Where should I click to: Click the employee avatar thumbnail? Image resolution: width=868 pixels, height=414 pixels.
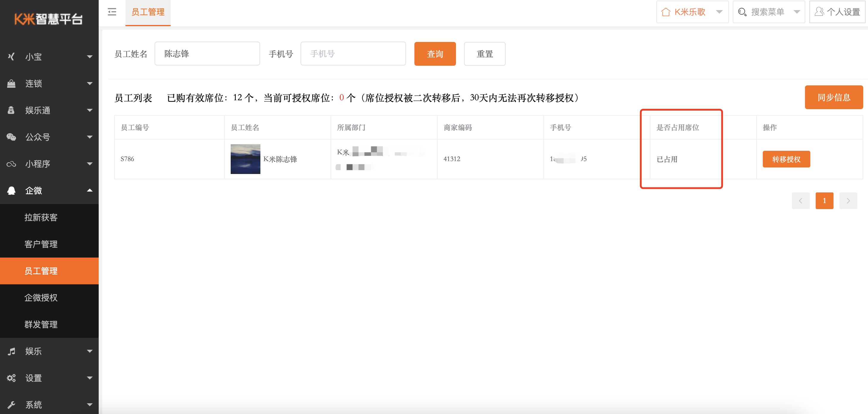click(x=245, y=159)
